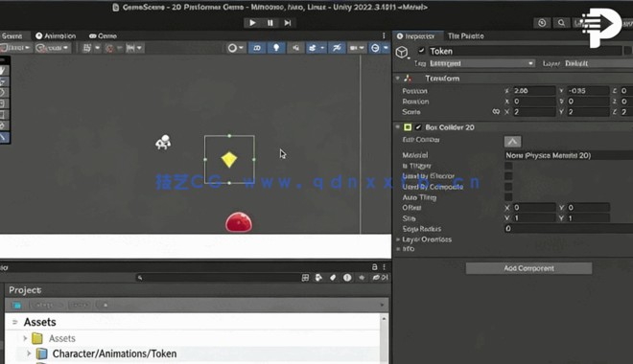Click the Add Component button
This screenshot has width=633, height=364.
tap(528, 268)
